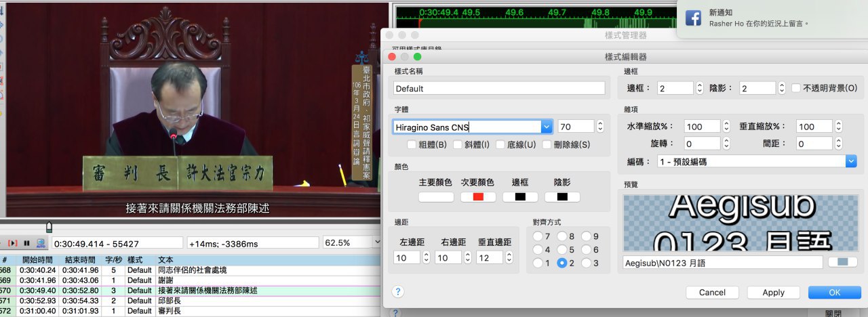The height and width of the screenshot is (317, 868).
Task: Click the 樣式名稱 Default name field
Action: (499, 88)
